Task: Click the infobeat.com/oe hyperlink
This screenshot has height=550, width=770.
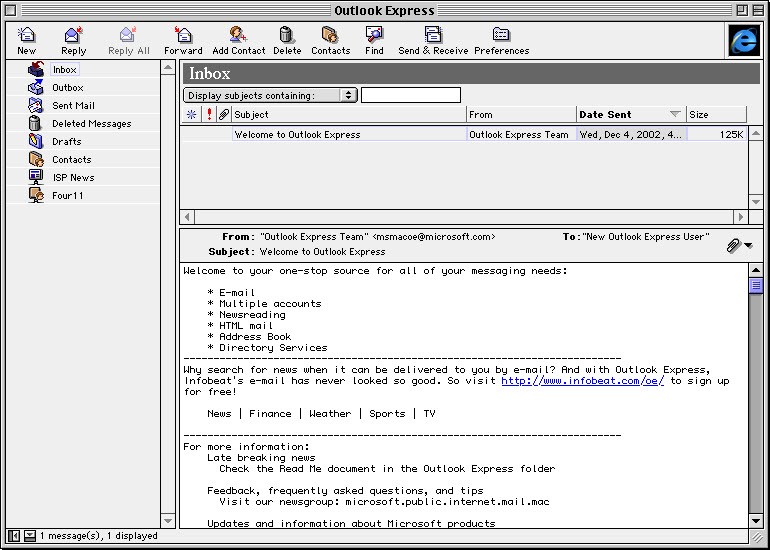Action: [582, 381]
